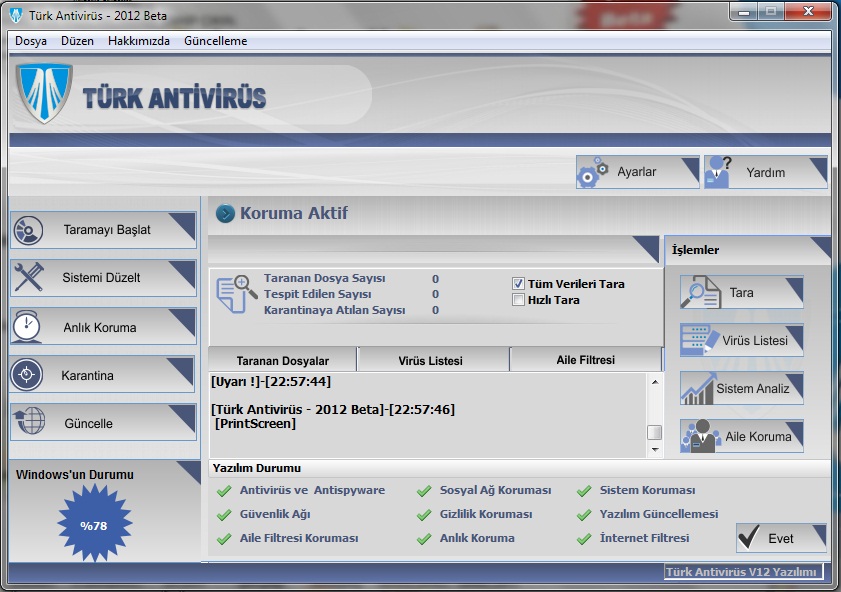Image resolution: width=841 pixels, height=592 pixels.
Task: Enable Hızlı Tara checkbox
Action: point(518,299)
